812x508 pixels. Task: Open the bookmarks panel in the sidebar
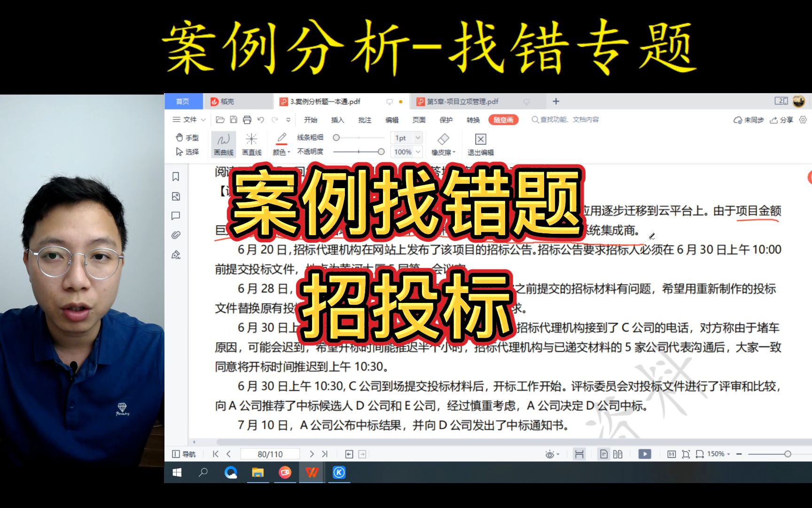pyautogui.click(x=176, y=177)
